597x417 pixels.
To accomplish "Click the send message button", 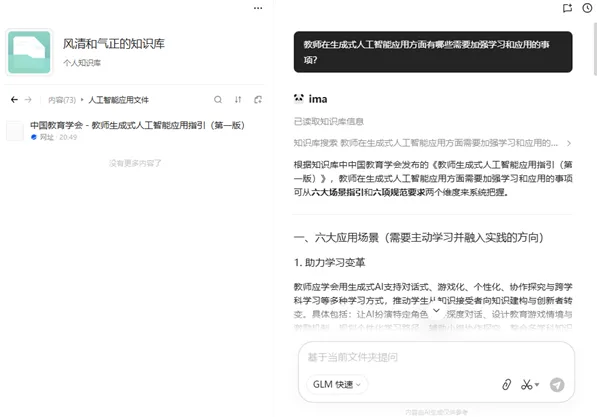I will [557, 385].
